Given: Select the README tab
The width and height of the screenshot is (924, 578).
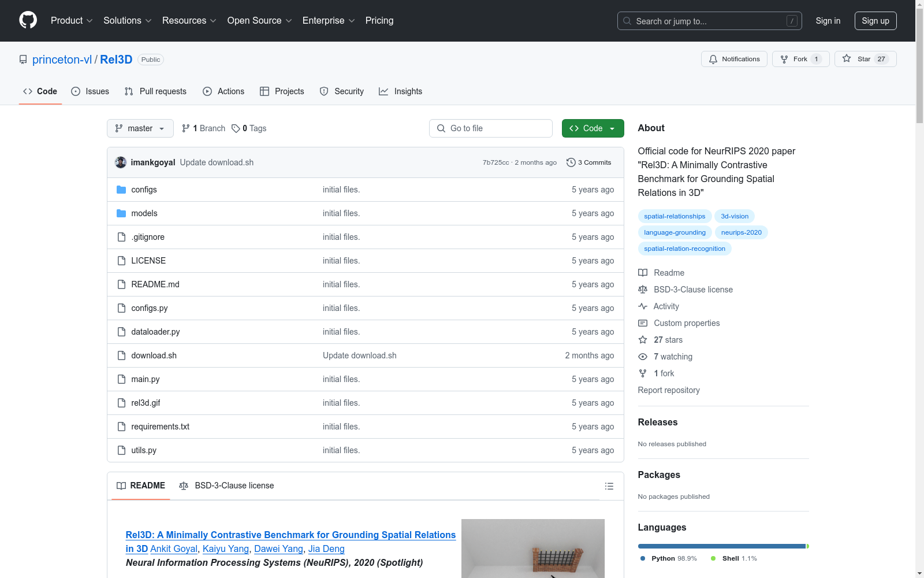Looking at the screenshot, I should [141, 486].
